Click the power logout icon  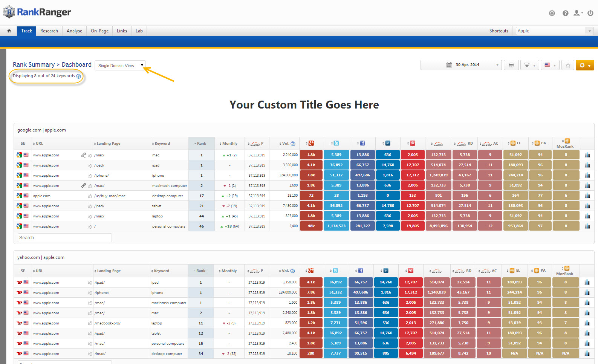[x=590, y=13]
